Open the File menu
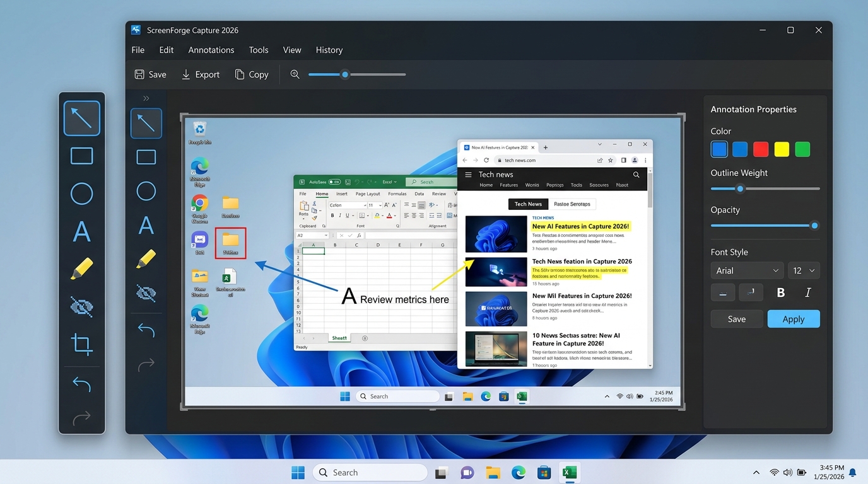868x484 pixels. click(x=138, y=50)
